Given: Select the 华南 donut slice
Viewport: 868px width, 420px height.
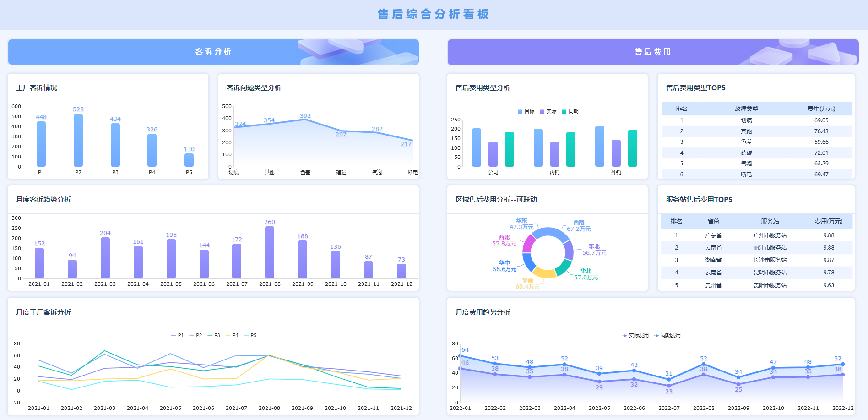Looking at the screenshot, I should click(x=544, y=273).
